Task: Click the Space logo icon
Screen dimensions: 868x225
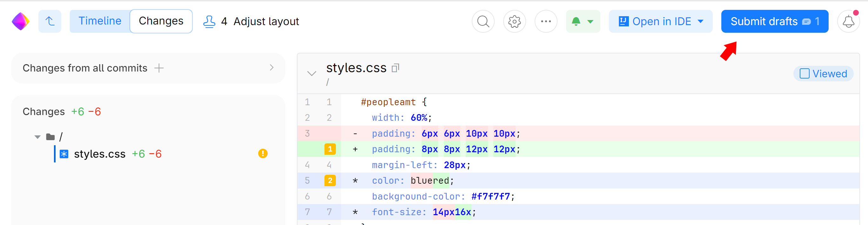Action: (21, 21)
